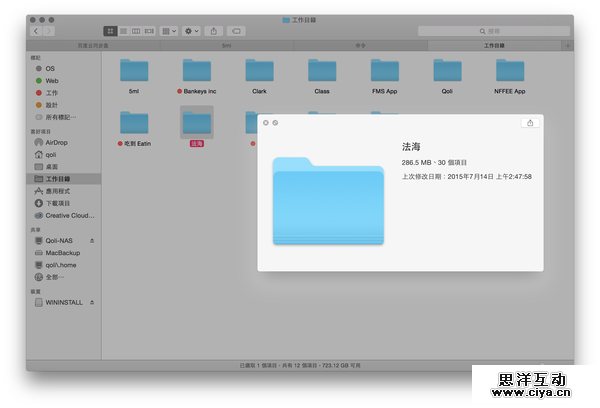Switch to icon view mode
The height and width of the screenshot is (408, 600).
[x=110, y=31]
